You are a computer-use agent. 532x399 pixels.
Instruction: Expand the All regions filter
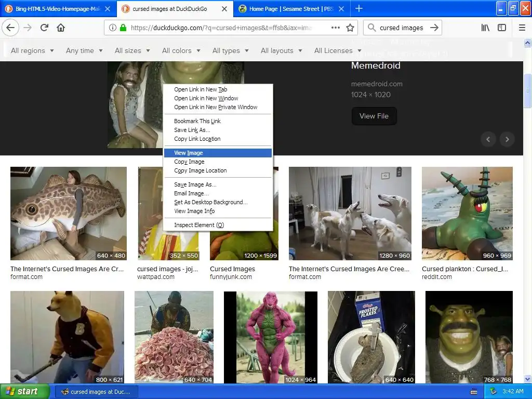[x=32, y=50]
